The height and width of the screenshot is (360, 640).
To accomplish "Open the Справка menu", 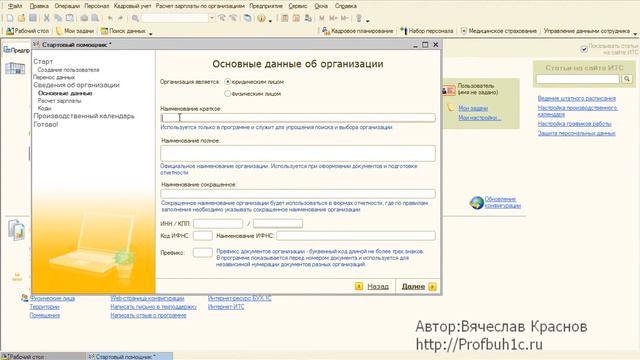I will [x=346, y=6].
